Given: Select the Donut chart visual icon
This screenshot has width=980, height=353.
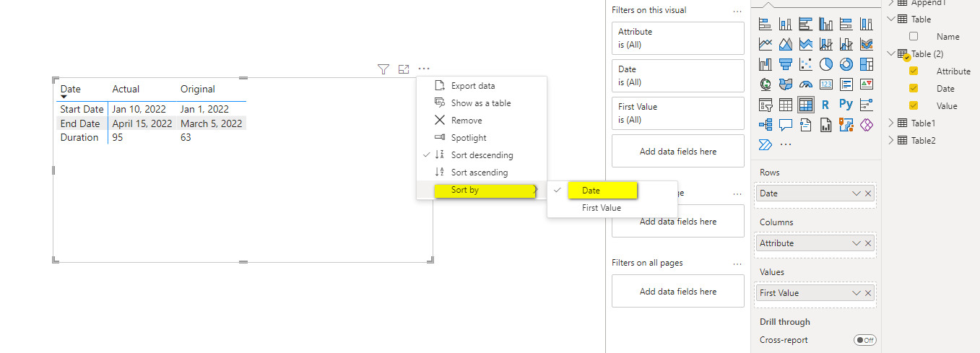Looking at the screenshot, I should [x=846, y=64].
